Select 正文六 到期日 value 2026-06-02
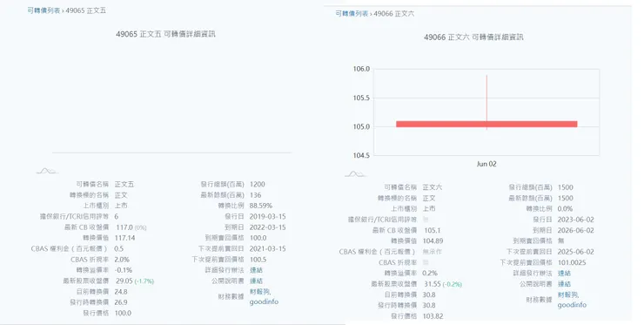The width and height of the screenshot is (644, 325). click(576, 230)
